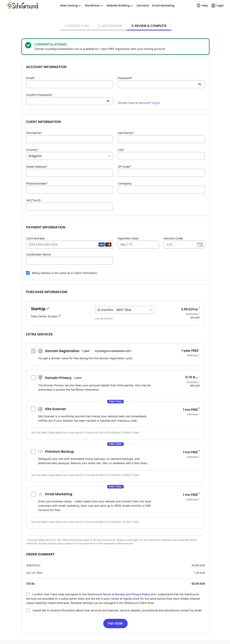Click into the Password input field
The width and height of the screenshot is (230, 644).
pyautogui.click(x=161, y=84)
